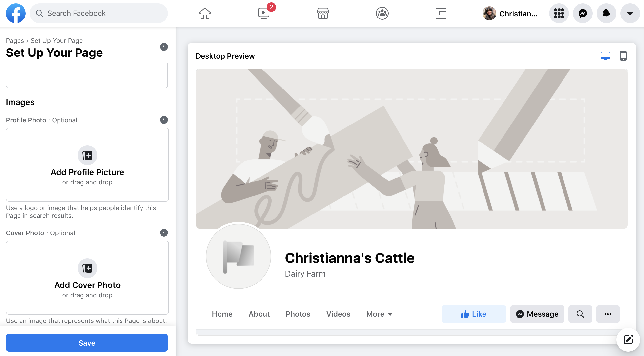The image size is (644, 356).
Task: Expand the More tab dropdown menu
Action: pos(378,314)
